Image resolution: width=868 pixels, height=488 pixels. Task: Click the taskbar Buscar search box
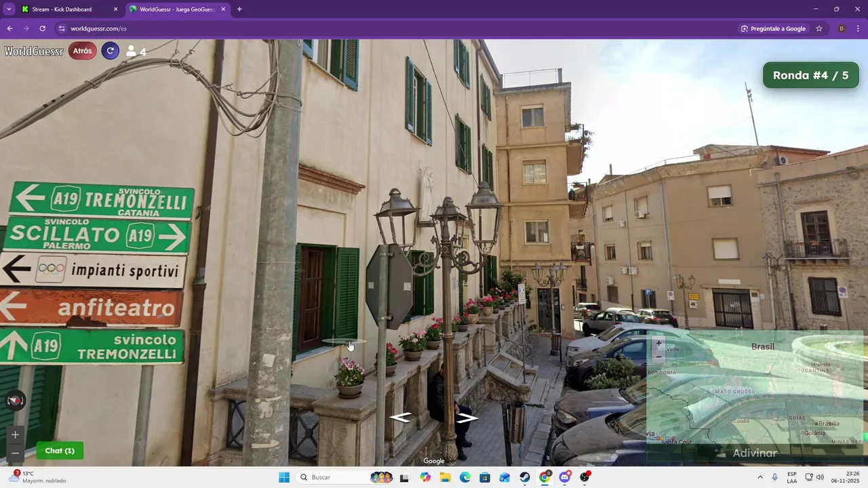tap(346, 477)
